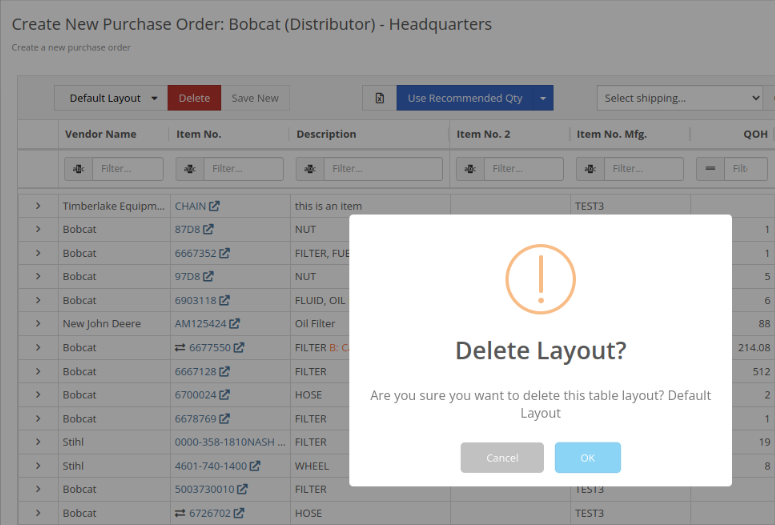
Task: Click the Excel export icon
Action: click(x=380, y=98)
